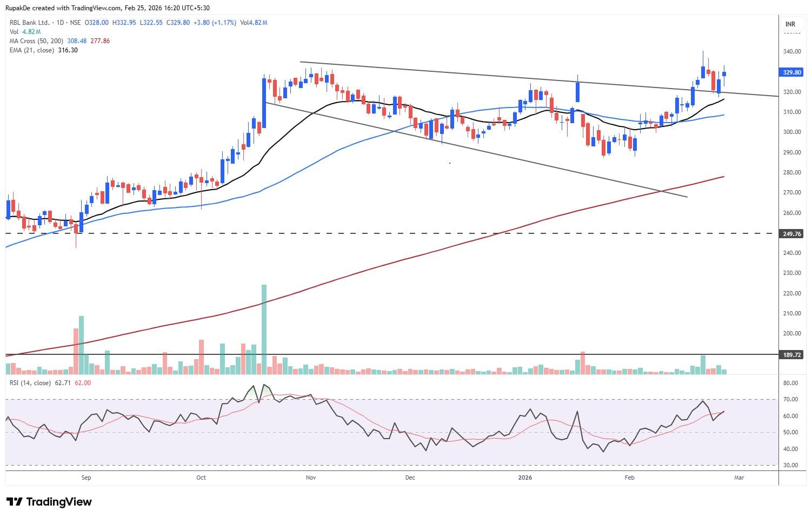Click the 280.00 price axis label
Image resolution: width=812 pixels, height=518 pixels.
(x=792, y=173)
